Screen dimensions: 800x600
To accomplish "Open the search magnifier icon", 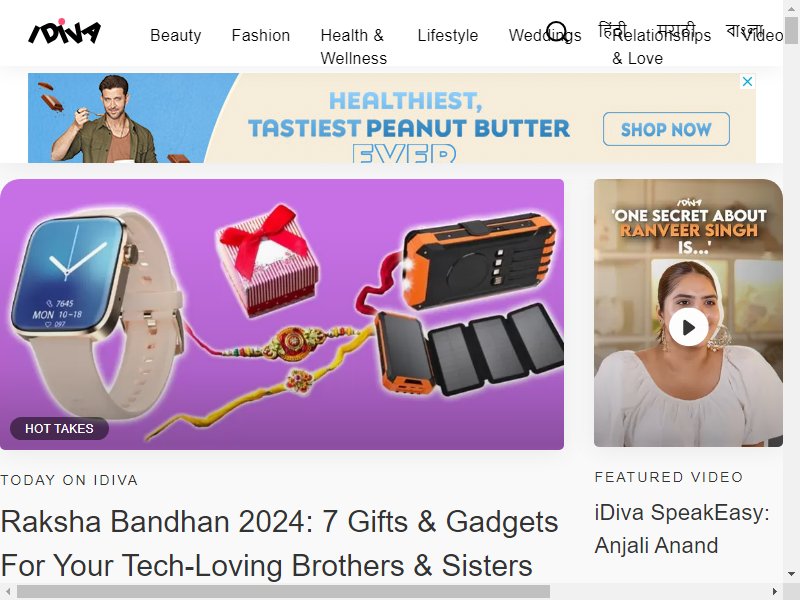I will tap(557, 32).
